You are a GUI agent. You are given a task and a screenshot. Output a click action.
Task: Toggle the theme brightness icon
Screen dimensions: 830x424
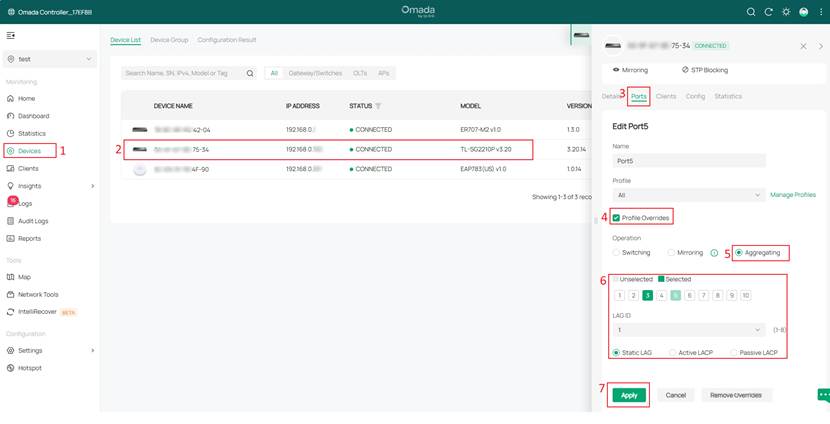click(x=786, y=12)
